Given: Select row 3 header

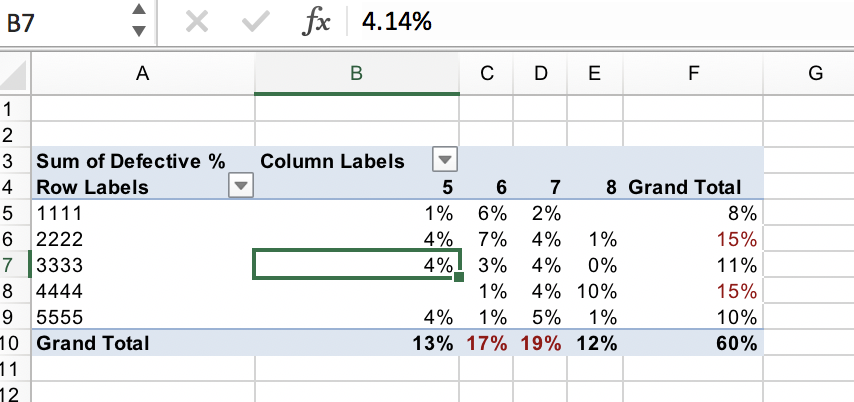Looking at the screenshot, I should click(15, 161).
